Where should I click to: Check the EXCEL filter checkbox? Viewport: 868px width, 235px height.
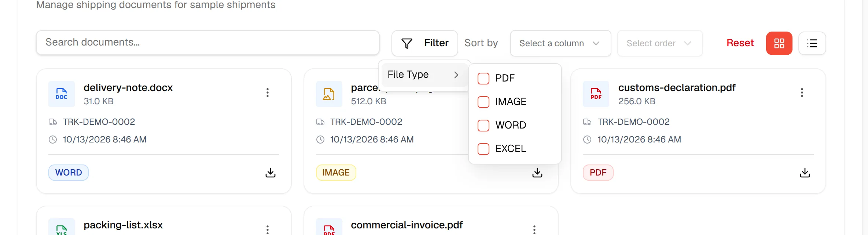(483, 149)
